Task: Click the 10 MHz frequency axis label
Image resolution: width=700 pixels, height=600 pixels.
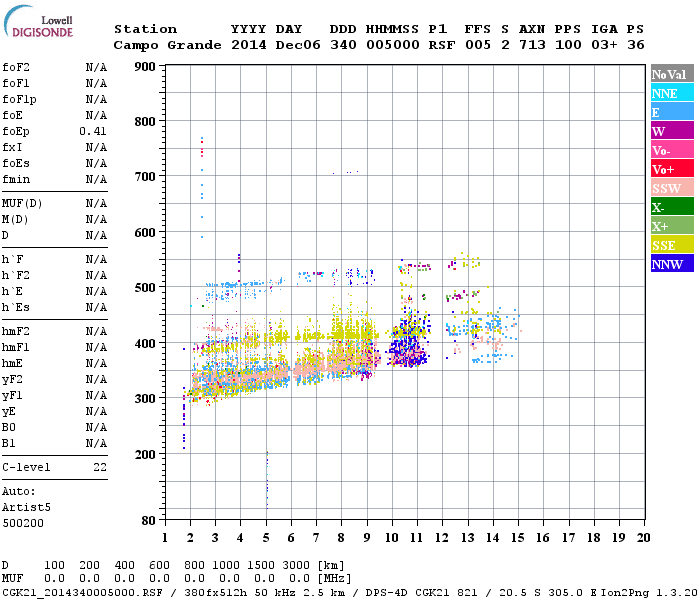Action: tap(392, 538)
